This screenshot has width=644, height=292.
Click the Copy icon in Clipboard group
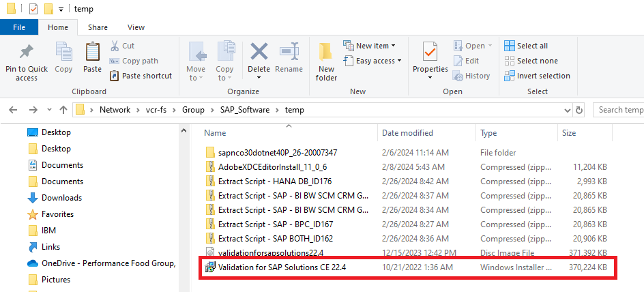pyautogui.click(x=63, y=52)
